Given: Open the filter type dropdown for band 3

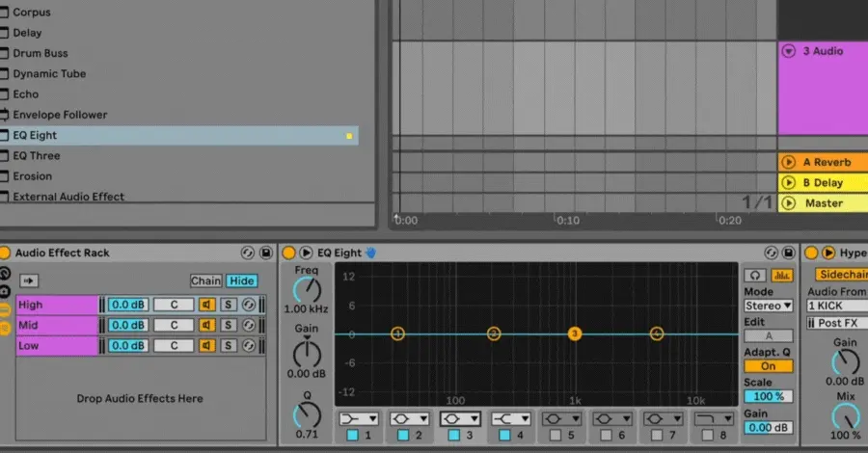Looking at the screenshot, I should click(x=460, y=418).
